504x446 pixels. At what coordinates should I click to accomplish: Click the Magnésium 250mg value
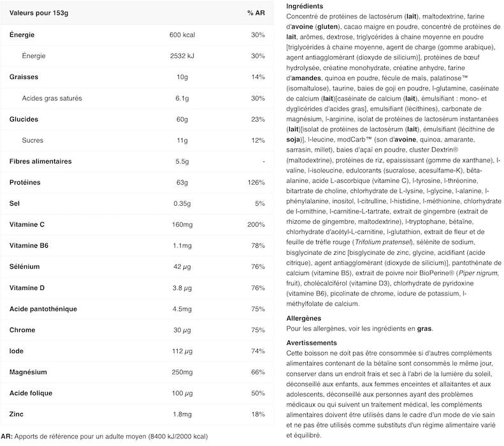pyautogui.click(x=182, y=372)
